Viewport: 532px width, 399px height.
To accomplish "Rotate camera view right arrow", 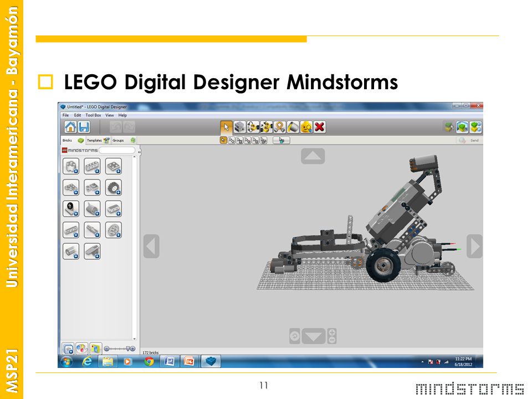I will (474, 246).
